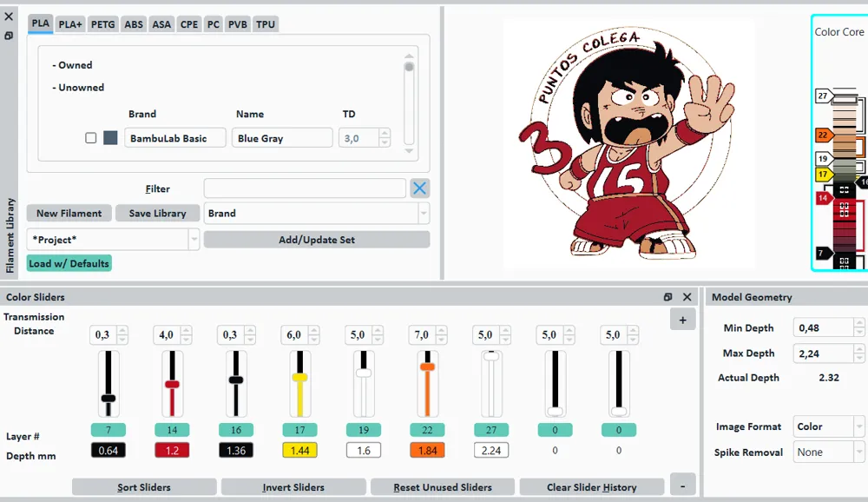The height and width of the screenshot is (502, 868).
Task: Click BambuLab Basic brand field
Action: click(175, 138)
